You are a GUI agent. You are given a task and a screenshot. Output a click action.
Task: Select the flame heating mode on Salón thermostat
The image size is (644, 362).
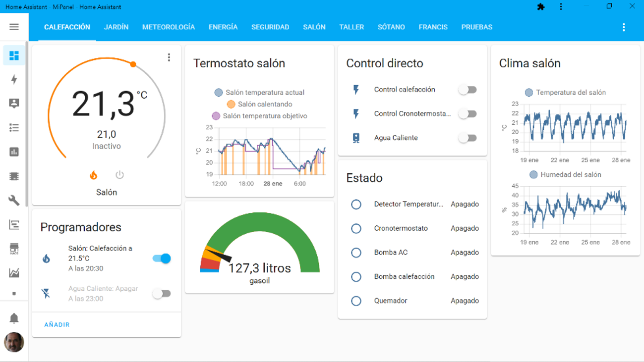[94, 175]
